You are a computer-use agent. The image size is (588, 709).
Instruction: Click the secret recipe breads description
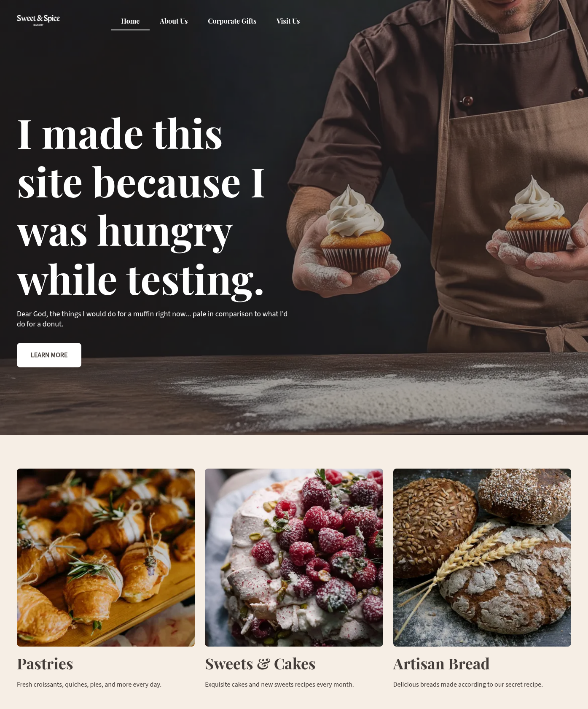coord(468,685)
